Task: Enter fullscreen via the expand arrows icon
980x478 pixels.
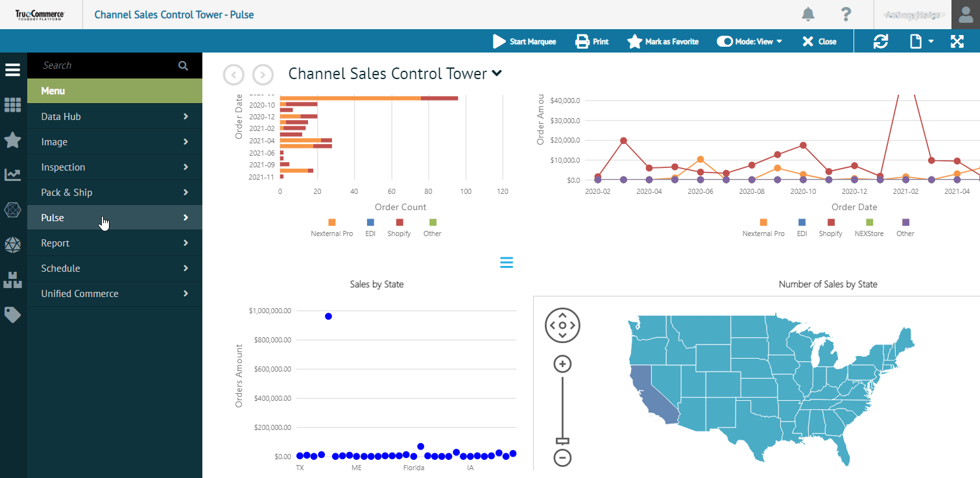Action: pyautogui.click(x=957, y=41)
